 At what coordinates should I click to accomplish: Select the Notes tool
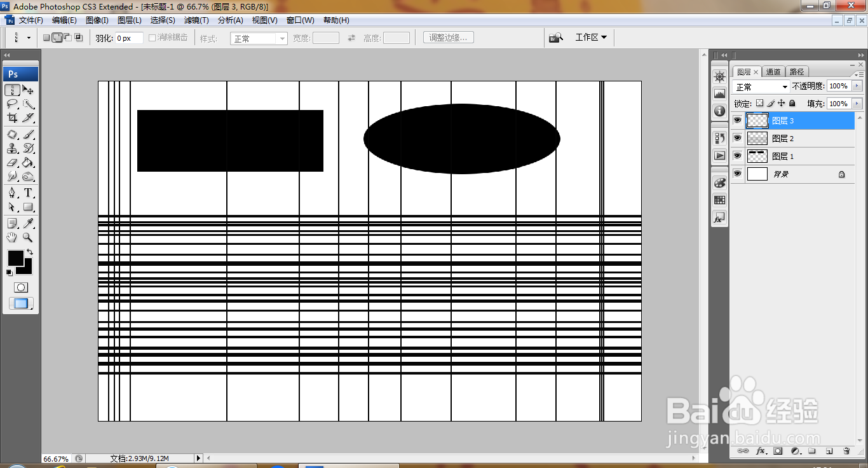[13, 224]
